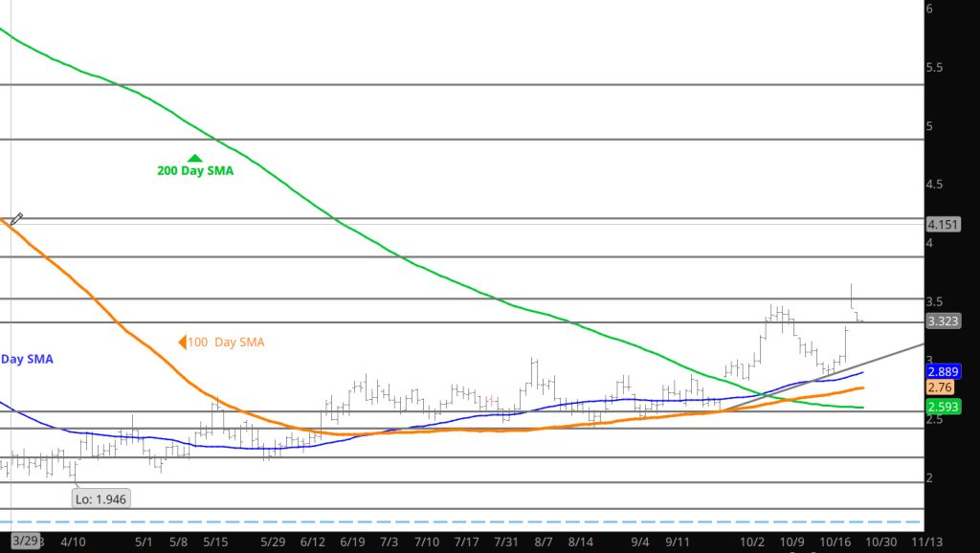Select the 200 Day SMA text label
This screenshot has height=553, width=980.
point(195,171)
